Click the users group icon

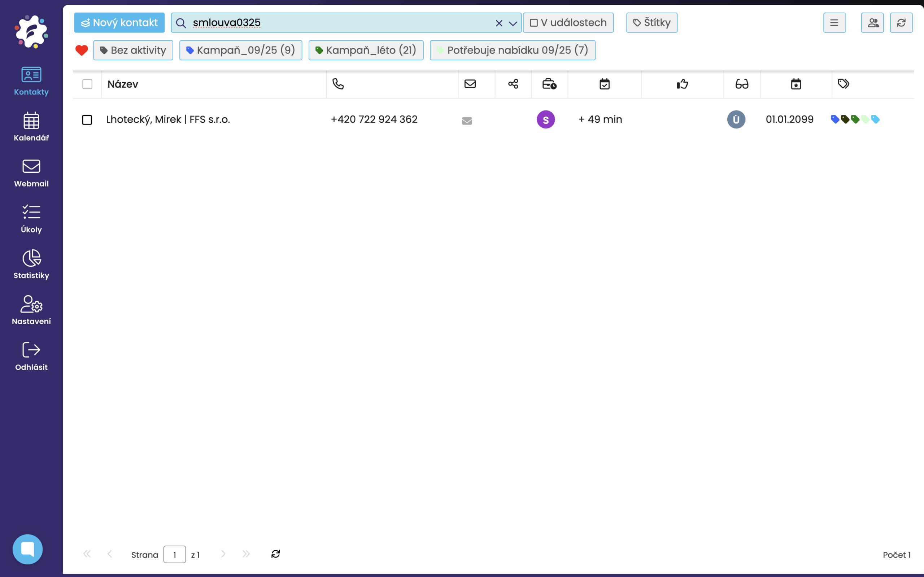pos(872,22)
